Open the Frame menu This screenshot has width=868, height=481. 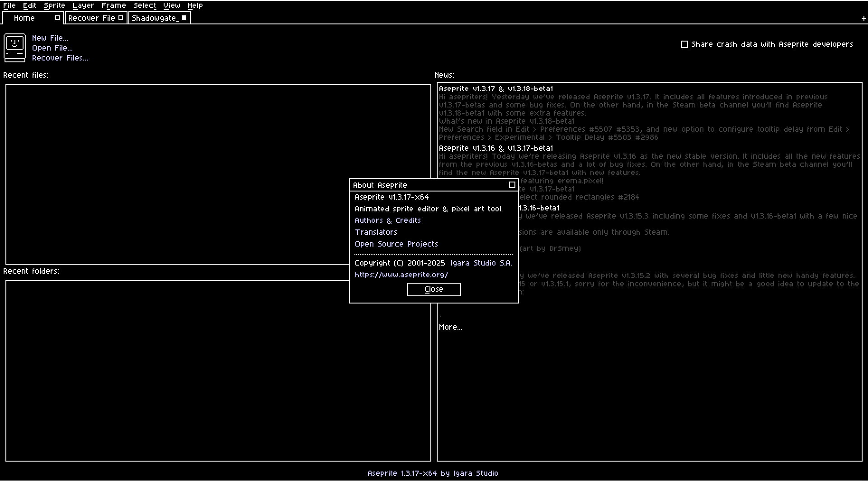pyautogui.click(x=113, y=5)
